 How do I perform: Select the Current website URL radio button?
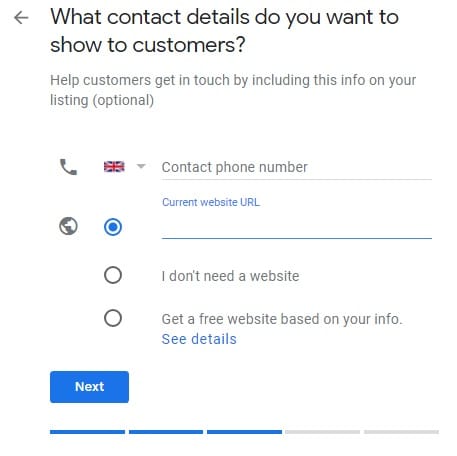[x=113, y=227]
